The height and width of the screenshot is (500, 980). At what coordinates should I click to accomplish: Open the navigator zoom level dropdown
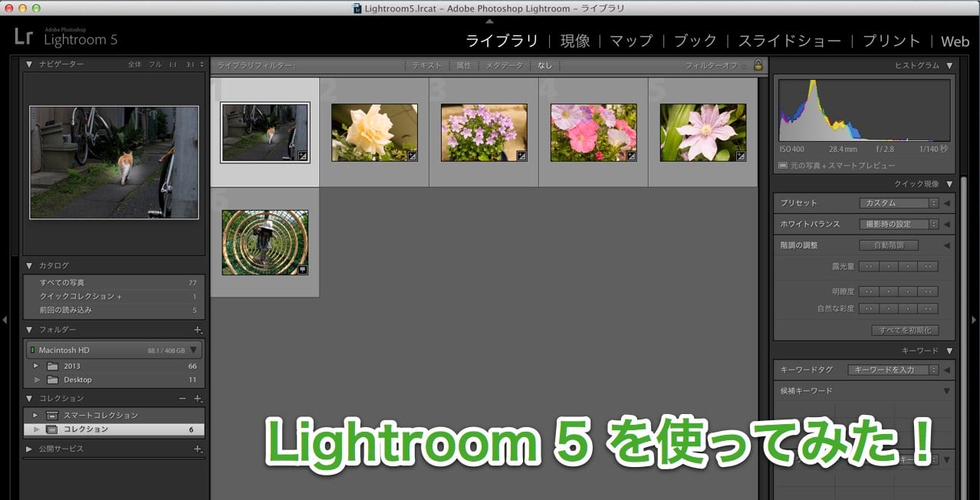pos(202,64)
